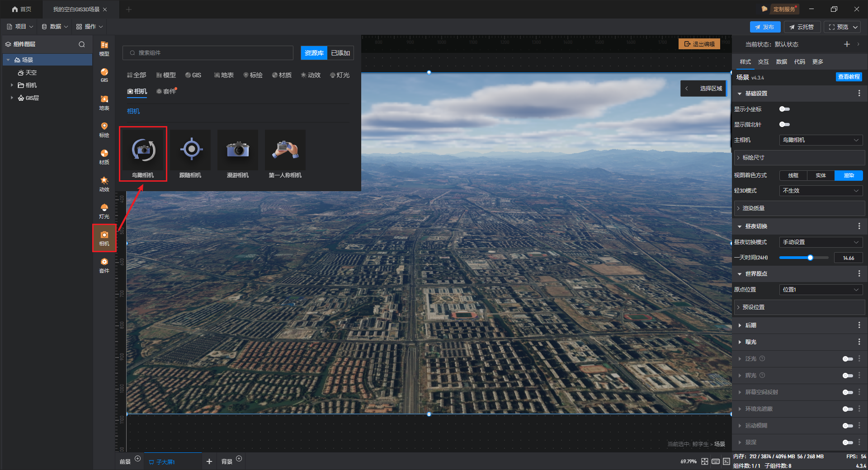Select the GIS sidebar icon

pos(104,75)
